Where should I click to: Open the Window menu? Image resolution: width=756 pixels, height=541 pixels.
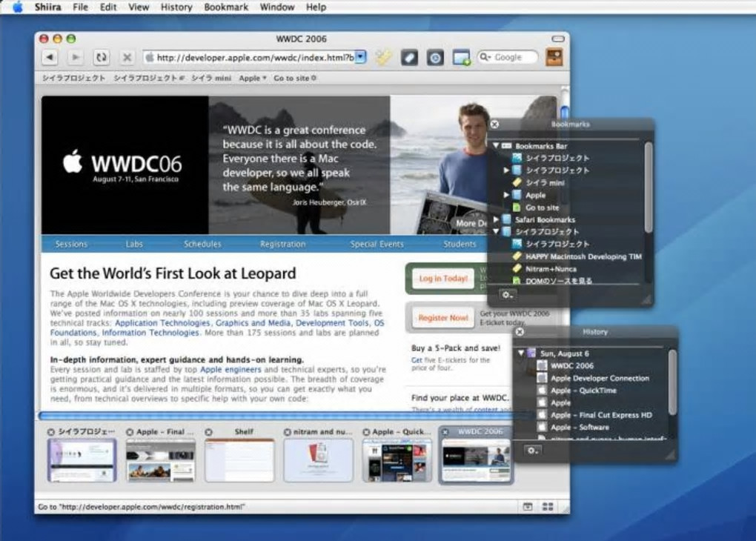coord(276,7)
